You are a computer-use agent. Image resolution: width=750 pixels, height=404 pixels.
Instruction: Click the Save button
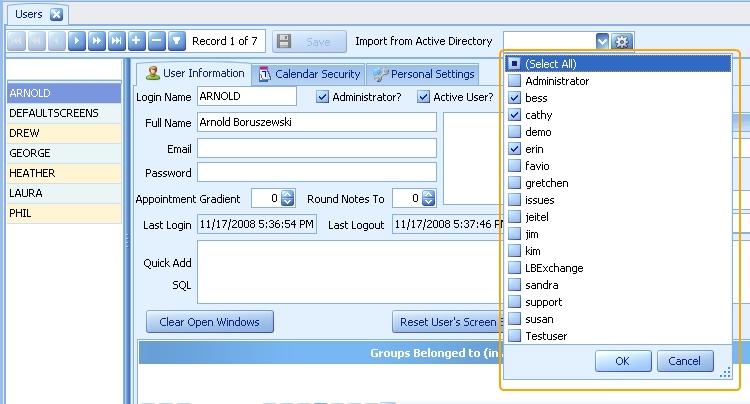[x=309, y=42]
